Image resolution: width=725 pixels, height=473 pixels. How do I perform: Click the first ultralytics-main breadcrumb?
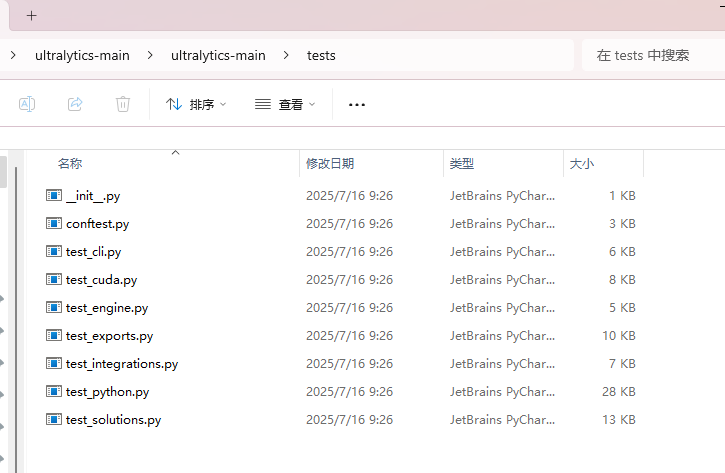coord(82,55)
